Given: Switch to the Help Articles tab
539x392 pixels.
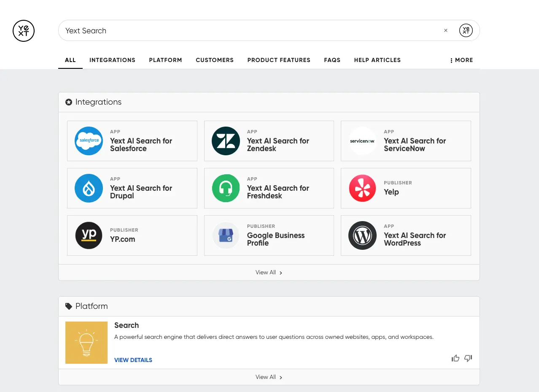Looking at the screenshot, I should coord(377,60).
